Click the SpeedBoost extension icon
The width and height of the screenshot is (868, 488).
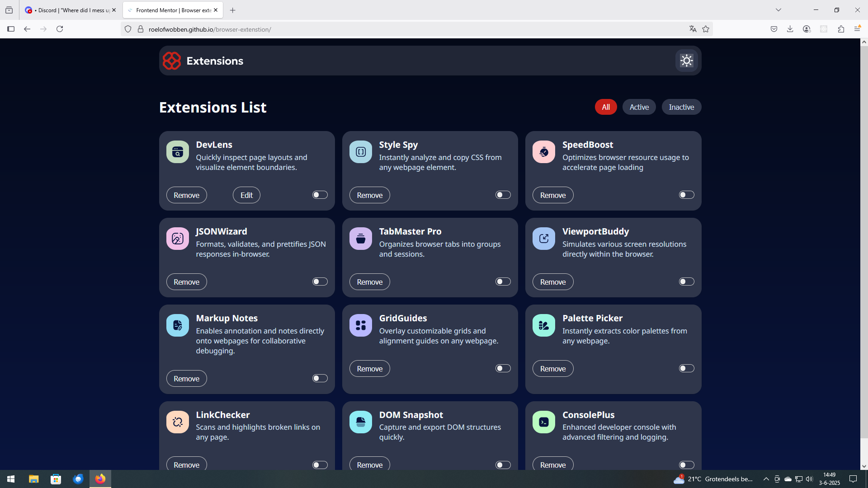click(544, 152)
